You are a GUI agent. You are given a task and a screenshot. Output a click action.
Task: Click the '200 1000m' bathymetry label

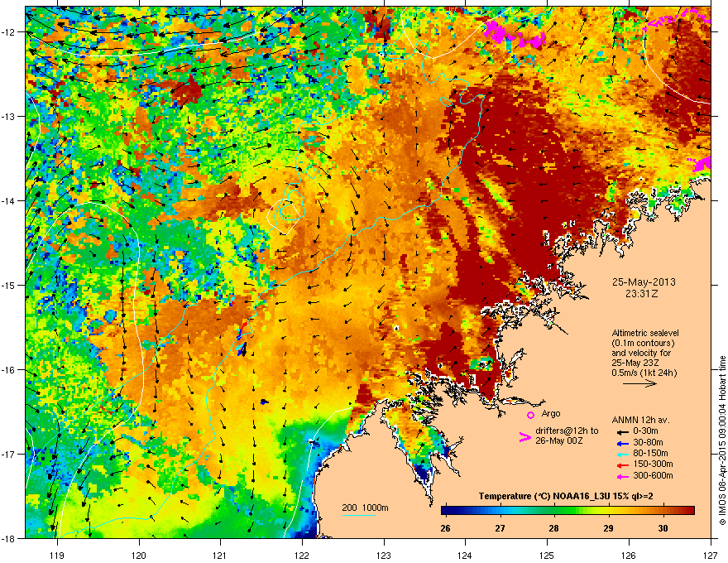pyautogui.click(x=365, y=508)
